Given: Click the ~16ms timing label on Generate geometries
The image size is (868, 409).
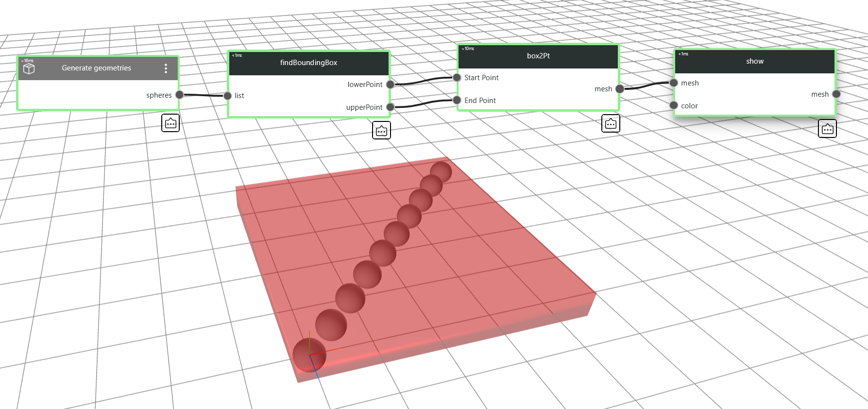Looking at the screenshot, I should click(28, 61).
